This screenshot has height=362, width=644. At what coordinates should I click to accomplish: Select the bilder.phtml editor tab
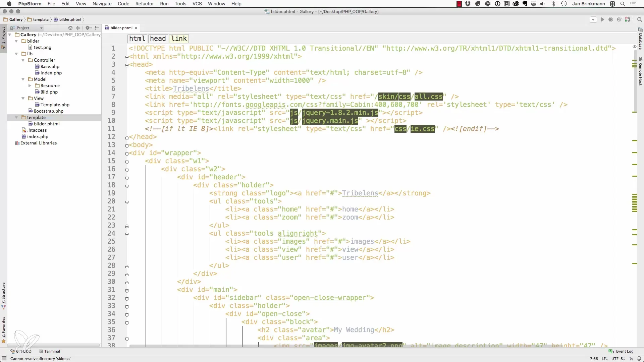coord(121,28)
